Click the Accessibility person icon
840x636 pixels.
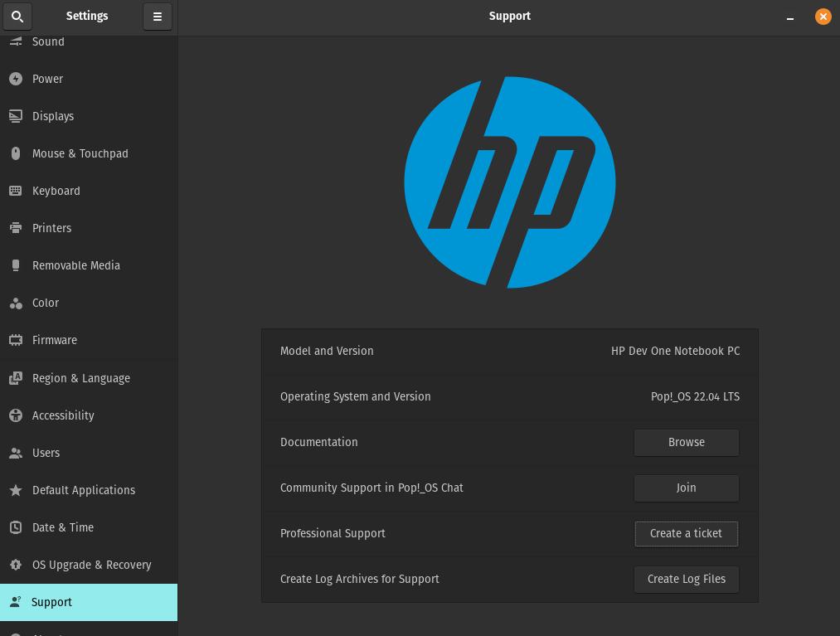(x=16, y=415)
